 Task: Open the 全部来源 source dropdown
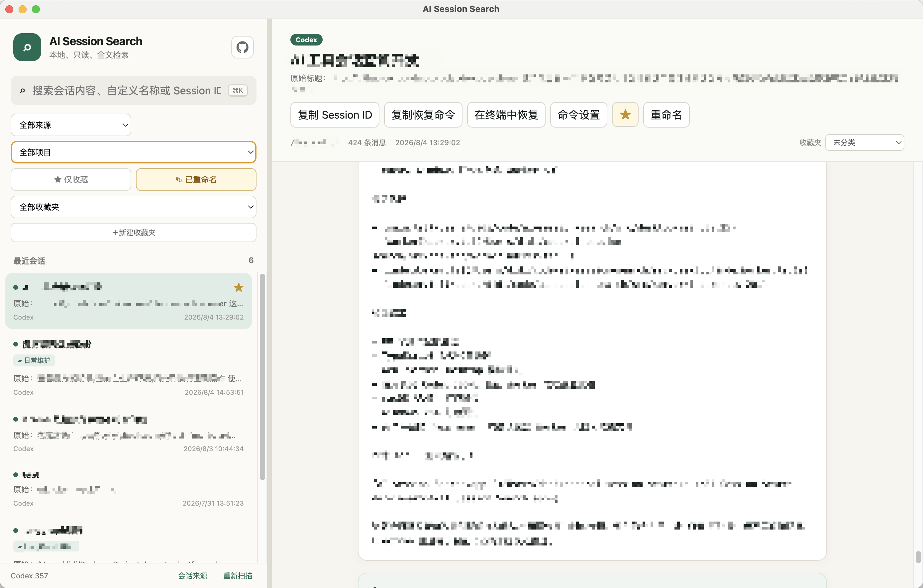[x=71, y=125]
